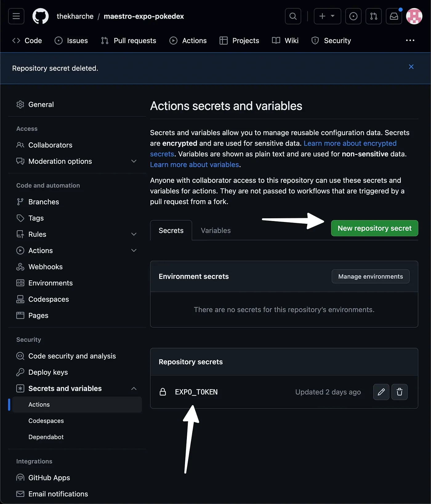Switch to the Variables tab
This screenshot has height=504, width=431.
tap(216, 231)
